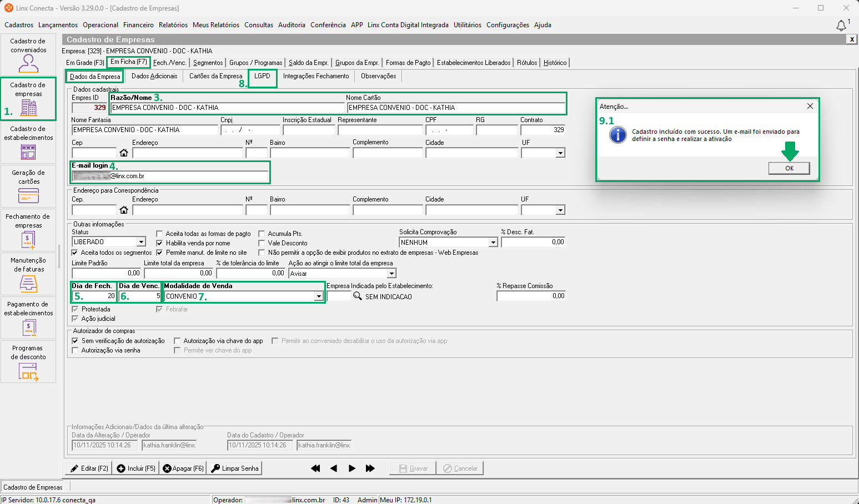Close the Cadastro de Empresas panel
Image resolution: width=859 pixels, height=504 pixels.
pyautogui.click(x=852, y=39)
